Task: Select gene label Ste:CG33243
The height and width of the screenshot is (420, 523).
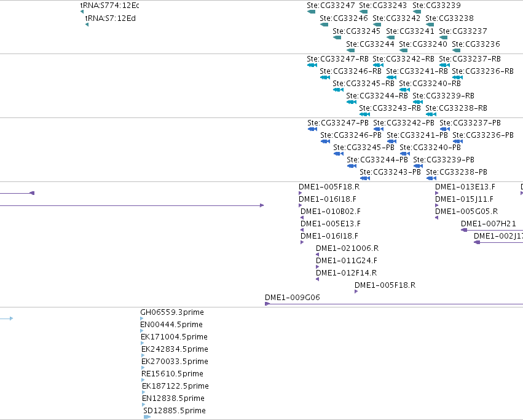Action: (383, 6)
